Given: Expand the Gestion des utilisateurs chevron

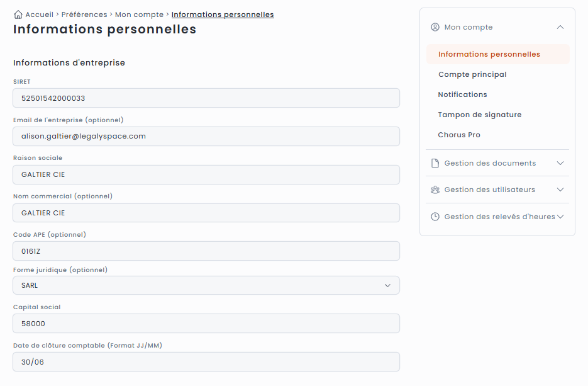Looking at the screenshot, I should pos(560,190).
